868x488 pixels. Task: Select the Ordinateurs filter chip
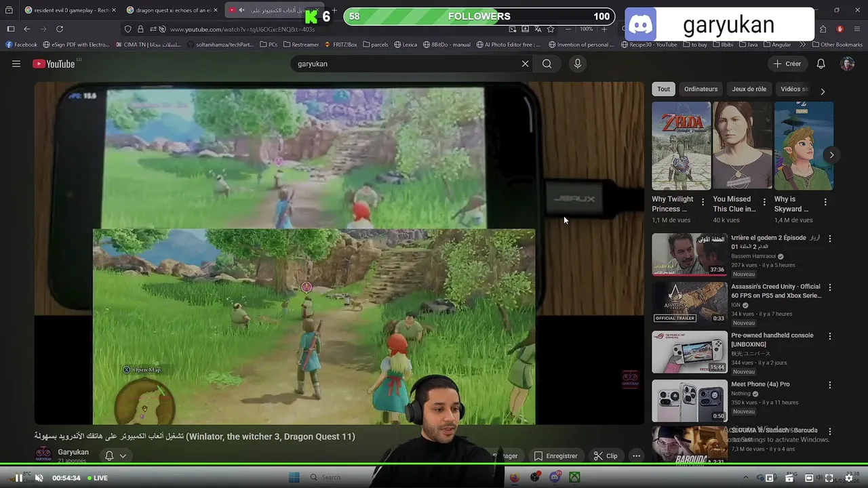pyautogui.click(x=701, y=89)
